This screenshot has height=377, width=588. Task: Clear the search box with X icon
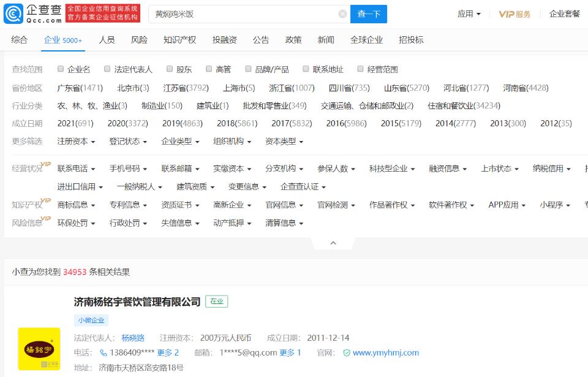(x=342, y=14)
